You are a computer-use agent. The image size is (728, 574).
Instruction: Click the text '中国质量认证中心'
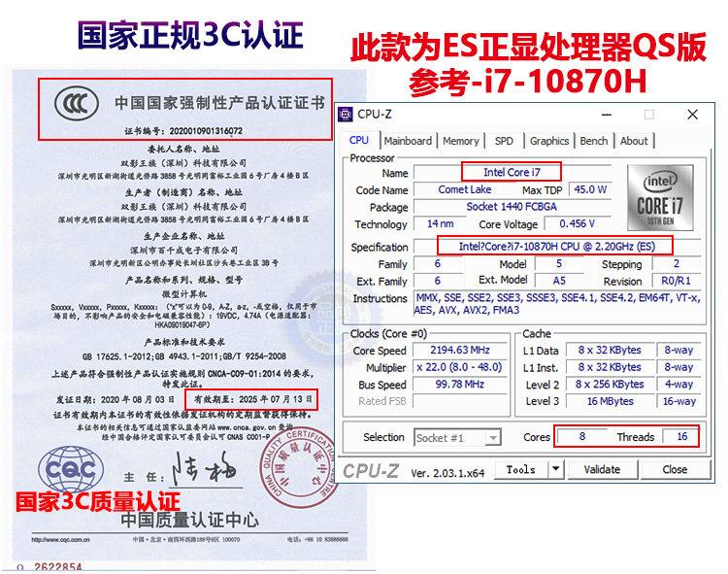(189, 520)
